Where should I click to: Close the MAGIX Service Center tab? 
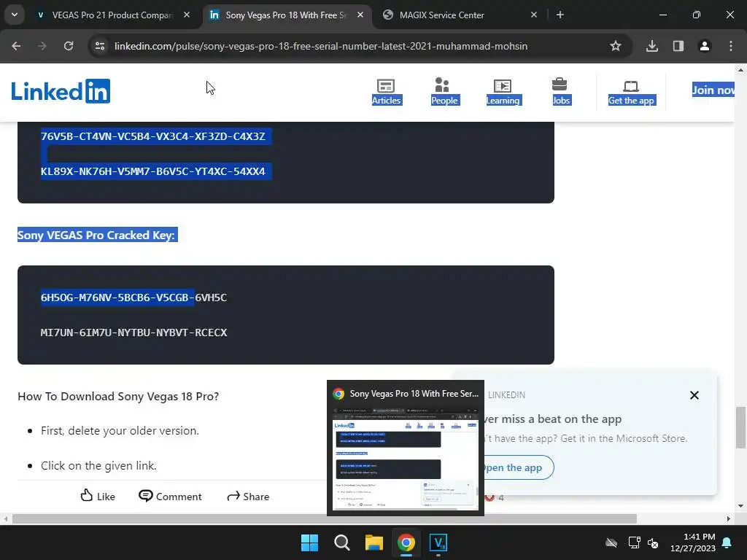533,15
